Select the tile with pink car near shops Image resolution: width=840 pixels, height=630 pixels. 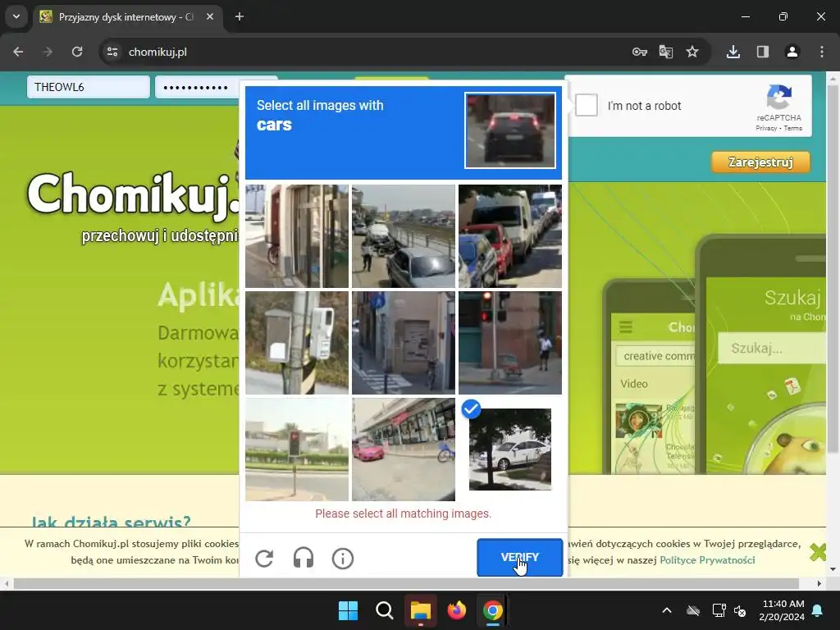click(x=404, y=450)
